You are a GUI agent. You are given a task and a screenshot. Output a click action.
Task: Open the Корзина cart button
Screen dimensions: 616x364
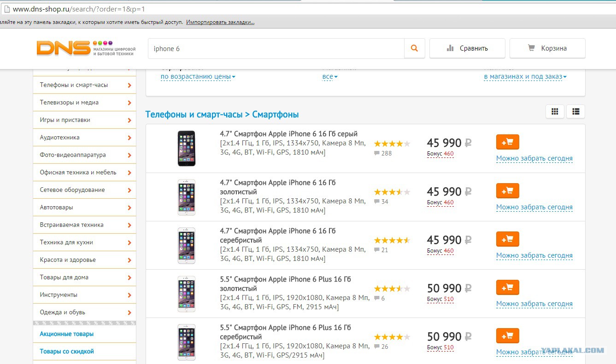[x=547, y=48]
